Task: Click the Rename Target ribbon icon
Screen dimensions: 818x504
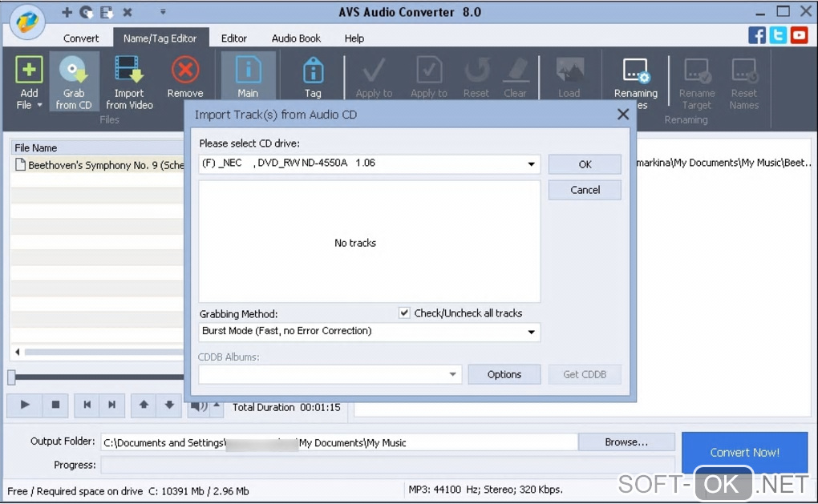Action: coord(697,71)
